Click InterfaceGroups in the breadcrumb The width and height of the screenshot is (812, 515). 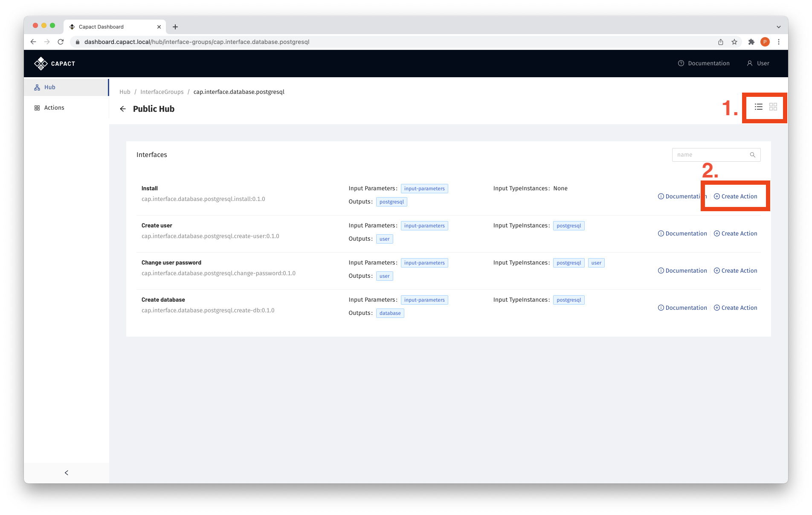click(162, 92)
